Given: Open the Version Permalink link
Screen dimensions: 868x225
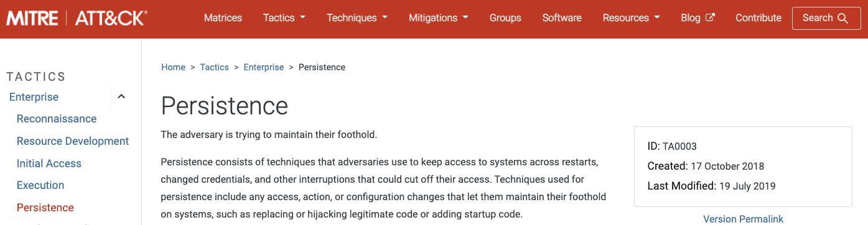Looking at the screenshot, I should [x=743, y=219].
